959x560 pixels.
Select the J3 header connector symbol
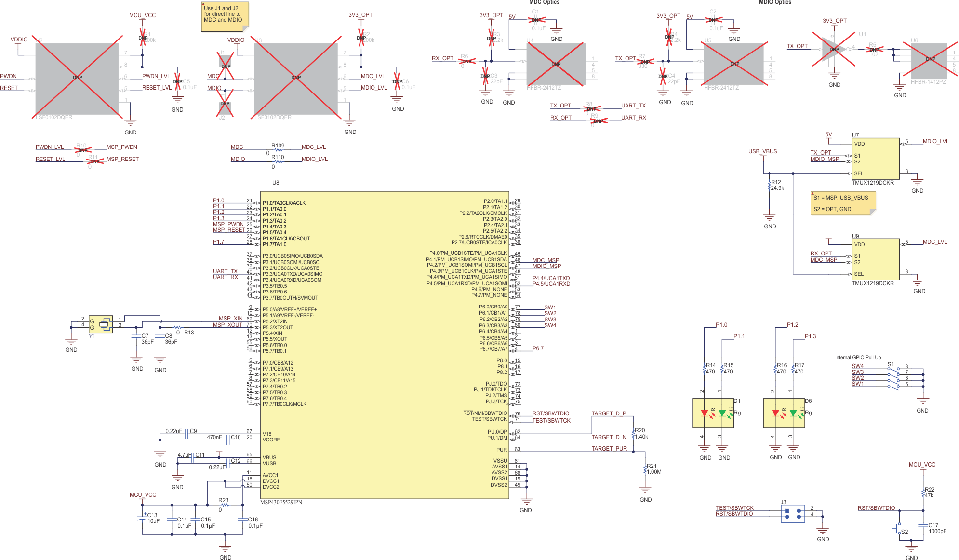[x=793, y=514]
